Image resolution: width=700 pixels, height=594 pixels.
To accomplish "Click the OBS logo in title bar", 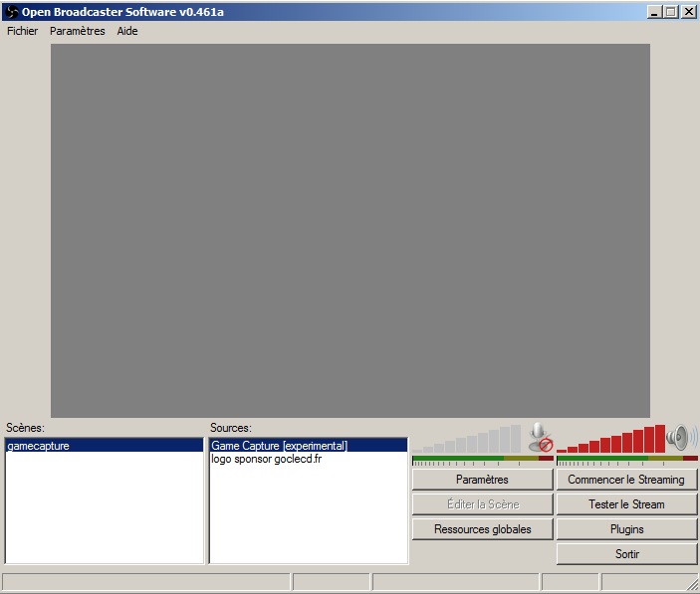I will point(11,11).
